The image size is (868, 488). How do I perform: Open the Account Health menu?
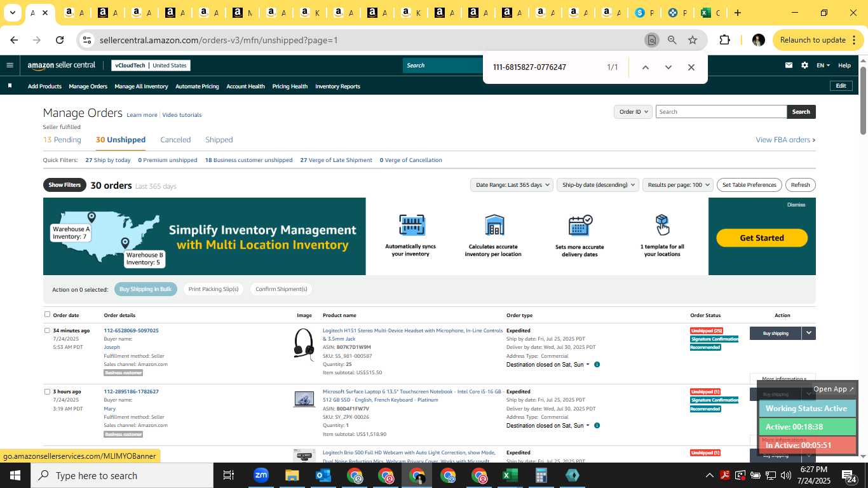(x=245, y=86)
